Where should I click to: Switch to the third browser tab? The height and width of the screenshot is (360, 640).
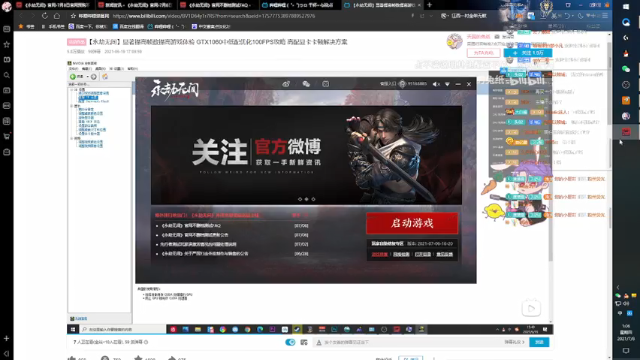[217, 5]
